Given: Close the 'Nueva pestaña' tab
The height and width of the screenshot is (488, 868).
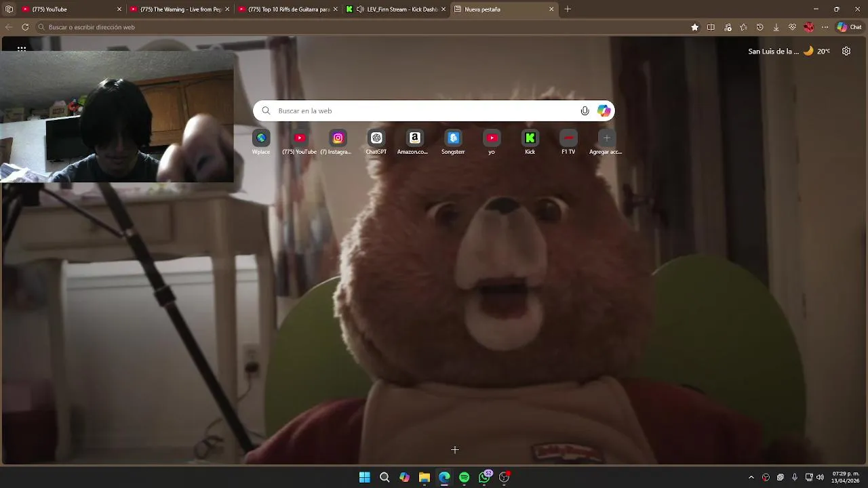Looking at the screenshot, I should (551, 9).
